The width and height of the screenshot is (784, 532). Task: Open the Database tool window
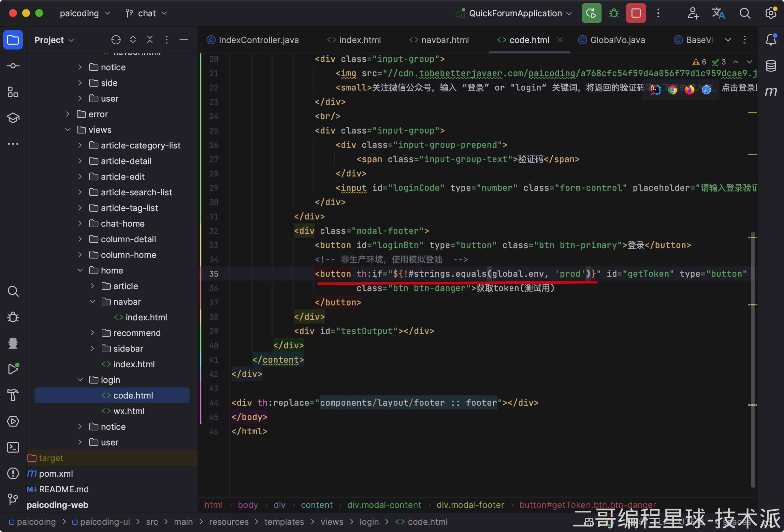771,66
